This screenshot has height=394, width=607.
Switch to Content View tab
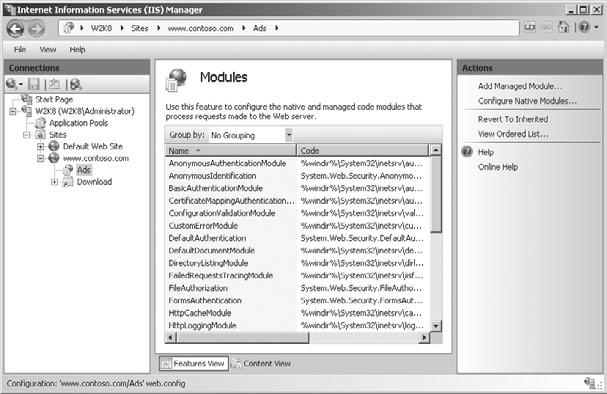[262, 363]
